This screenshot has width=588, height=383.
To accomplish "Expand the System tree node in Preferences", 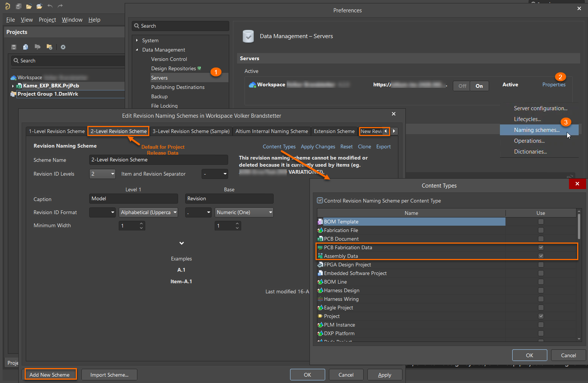I will click(x=137, y=40).
